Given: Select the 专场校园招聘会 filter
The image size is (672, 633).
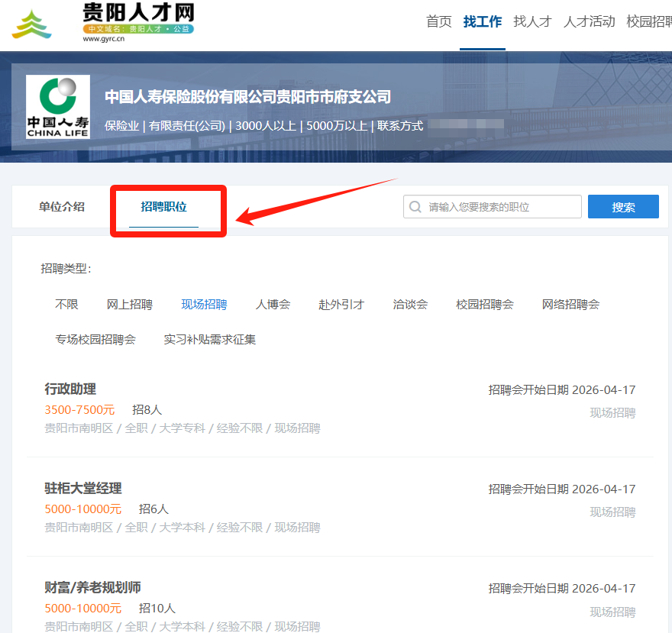Looking at the screenshot, I should coord(95,340).
